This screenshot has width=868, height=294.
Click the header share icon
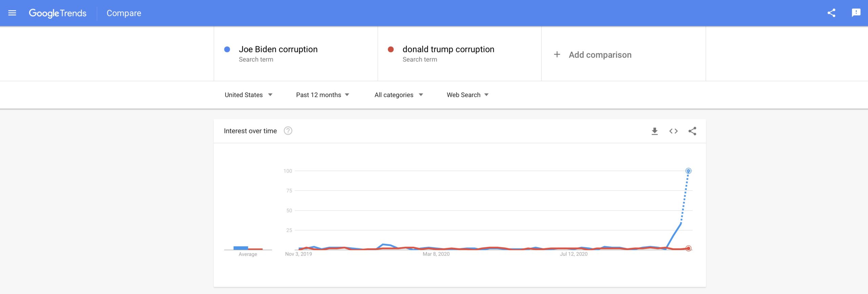[x=831, y=13]
